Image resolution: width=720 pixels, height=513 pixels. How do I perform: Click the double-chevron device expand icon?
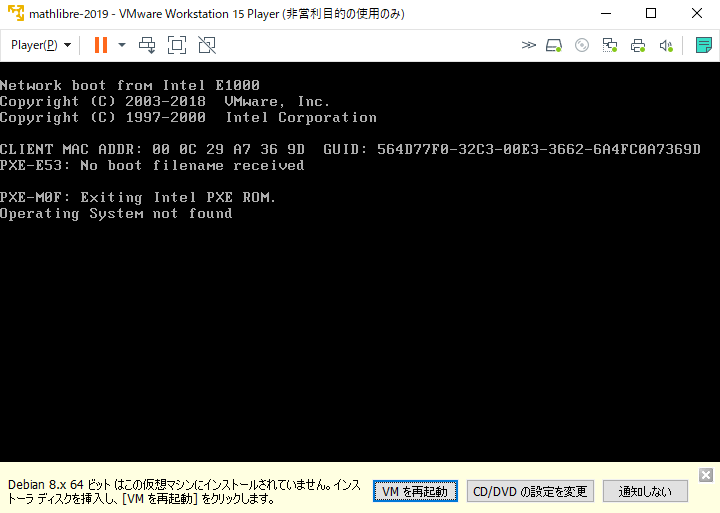(529, 45)
